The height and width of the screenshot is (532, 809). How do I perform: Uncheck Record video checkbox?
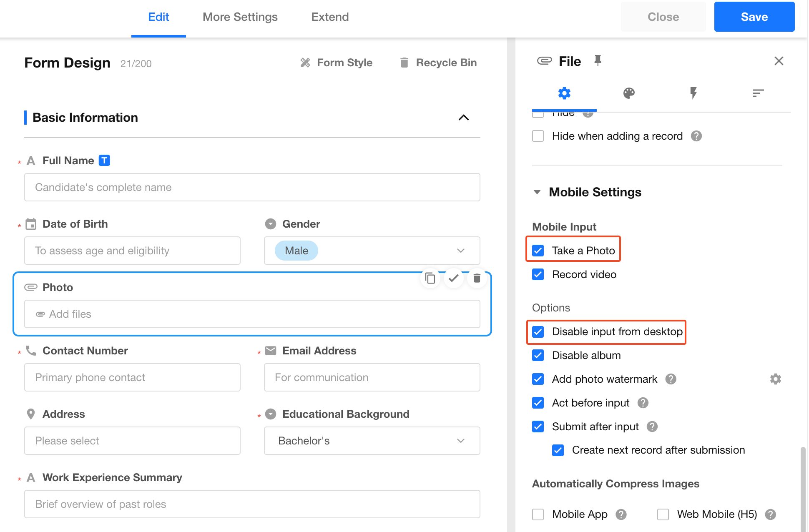point(538,274)
